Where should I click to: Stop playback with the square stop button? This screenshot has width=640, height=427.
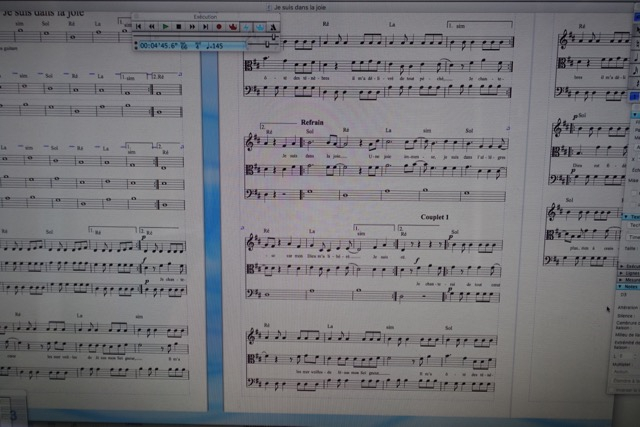tap(178, 27)
